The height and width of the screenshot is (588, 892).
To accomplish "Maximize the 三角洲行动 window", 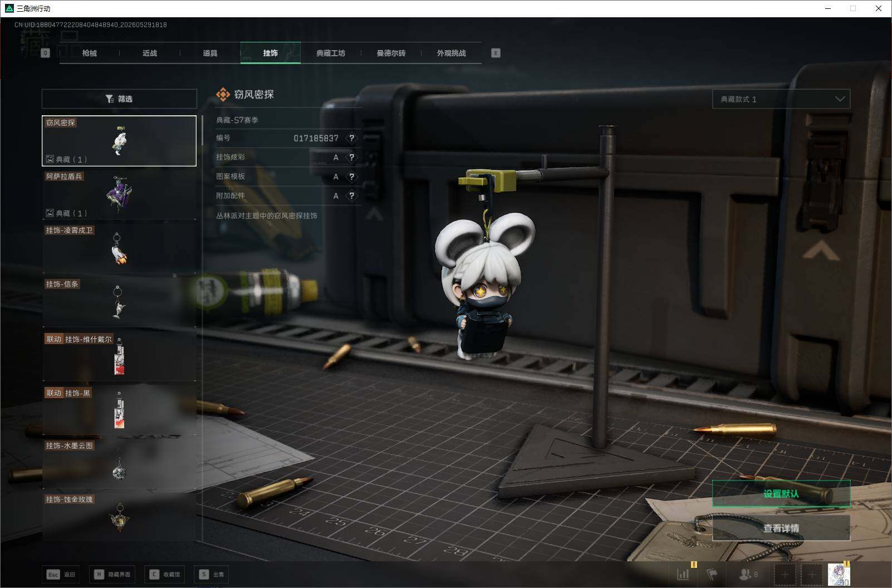I will [853, 8].
